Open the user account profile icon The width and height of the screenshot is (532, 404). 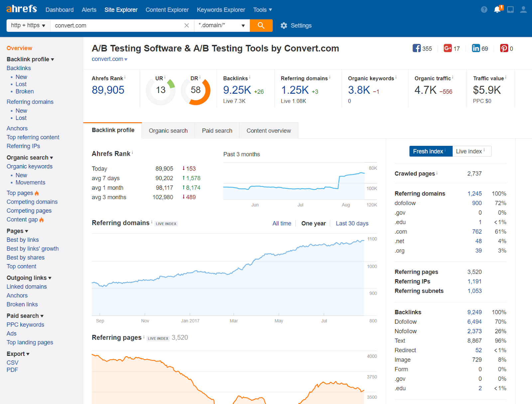(x=523, y=10)
